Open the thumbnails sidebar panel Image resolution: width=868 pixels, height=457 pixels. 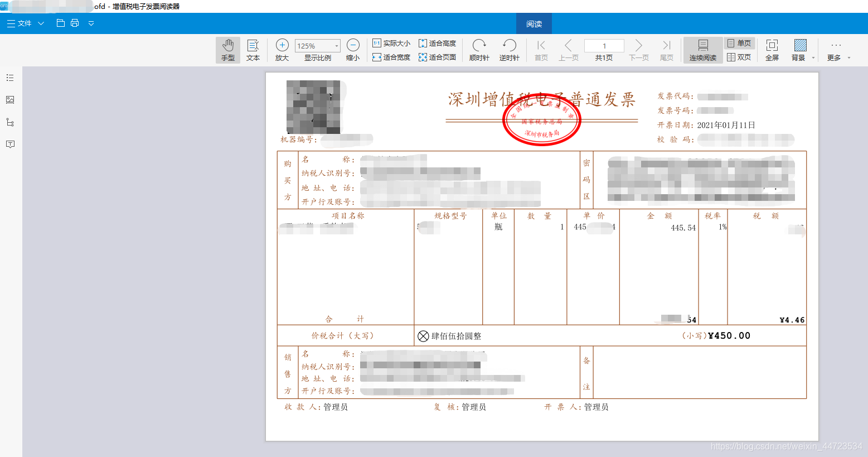tap(10, 100)
